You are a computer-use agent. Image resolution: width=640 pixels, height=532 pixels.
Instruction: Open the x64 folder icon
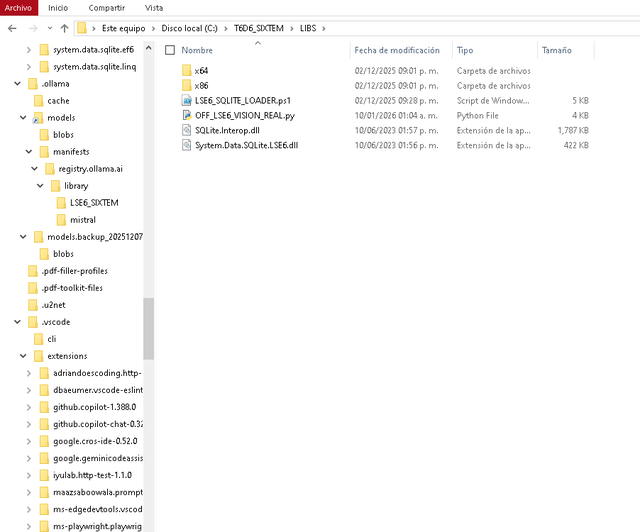point(187,71)
